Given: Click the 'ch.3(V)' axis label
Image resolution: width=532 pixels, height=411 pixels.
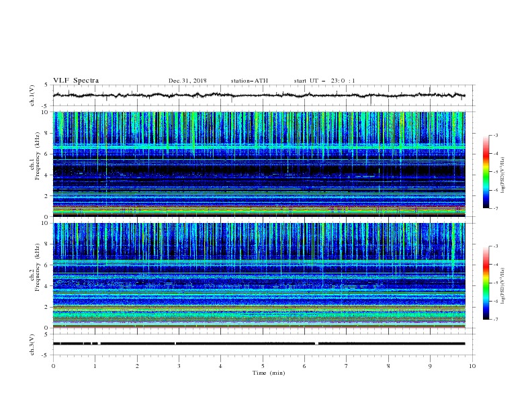Looking at the screenshot, I should point(32,345).
